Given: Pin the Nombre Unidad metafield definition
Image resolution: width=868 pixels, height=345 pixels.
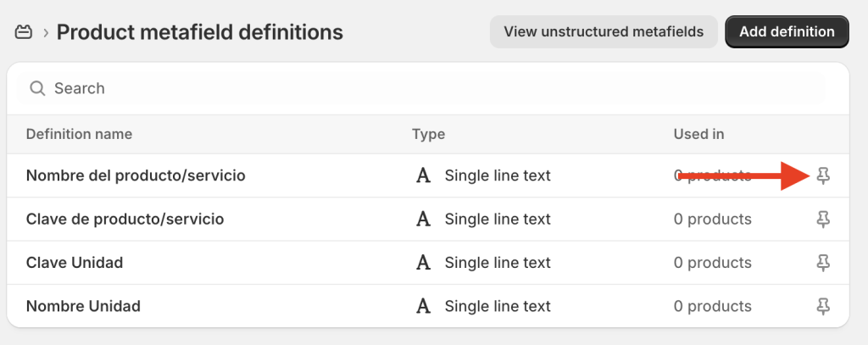Looking at the screenshot, I should click(x=823, y=306).
